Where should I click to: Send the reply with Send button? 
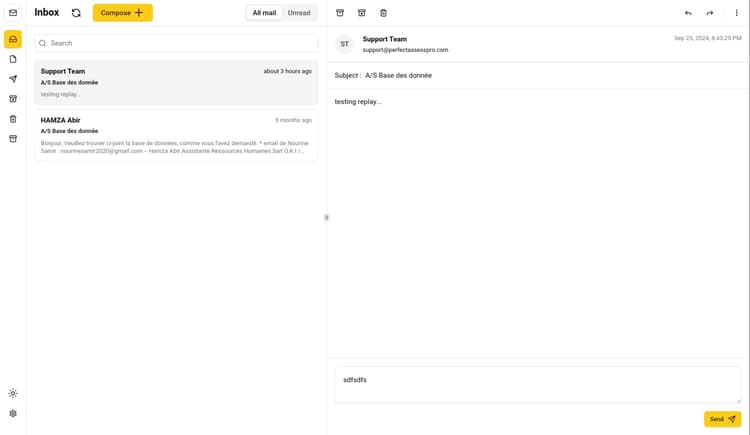(722, 419)
